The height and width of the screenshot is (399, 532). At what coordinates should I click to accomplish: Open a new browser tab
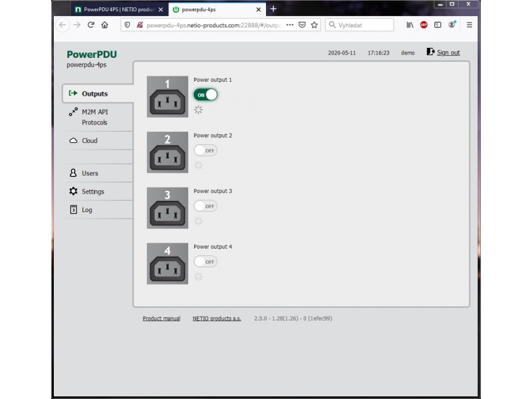tap(273, 9)
